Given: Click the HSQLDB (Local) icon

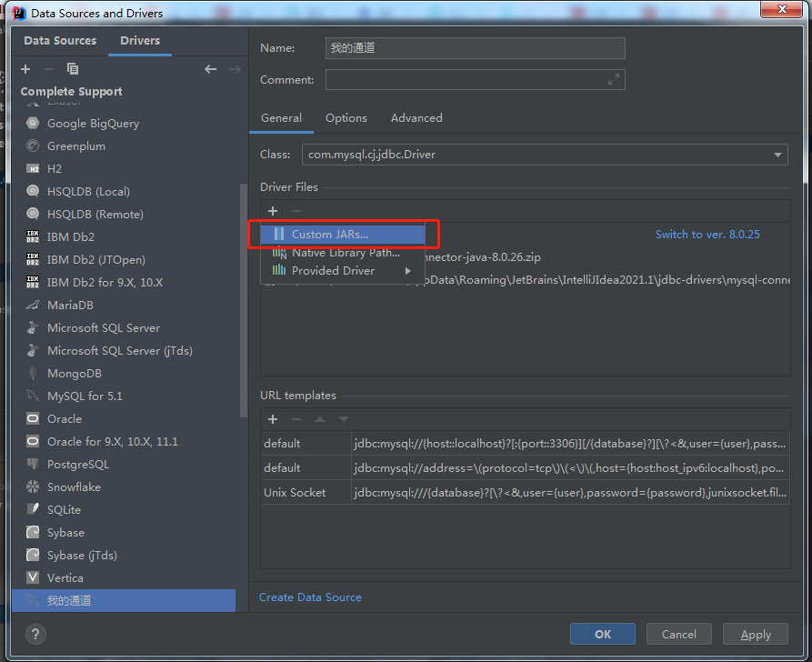Looking at the screenshot, I should [x=33, y=192].
